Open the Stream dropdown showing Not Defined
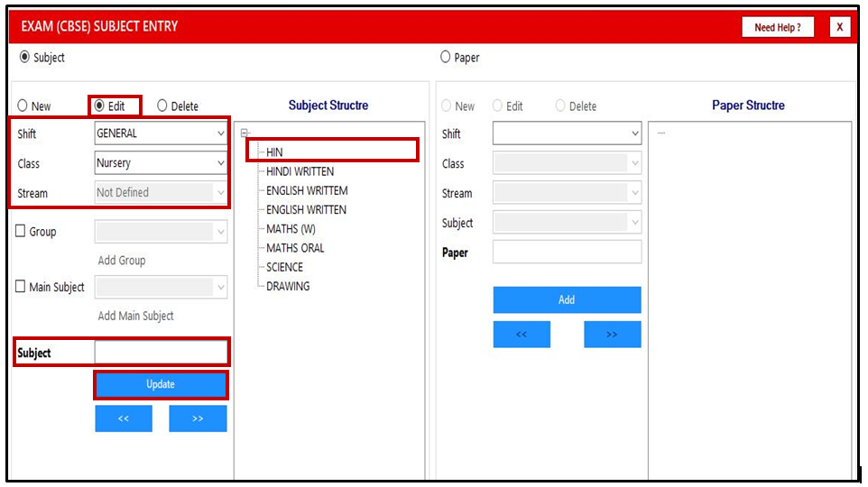Screen dimensions: 868x487 click(x=161, y=193)
